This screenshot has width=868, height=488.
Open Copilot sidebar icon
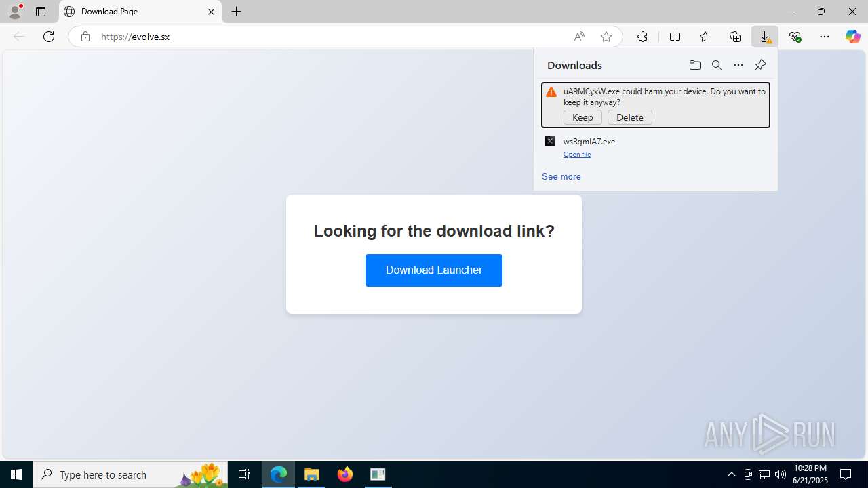click(853, 37)
